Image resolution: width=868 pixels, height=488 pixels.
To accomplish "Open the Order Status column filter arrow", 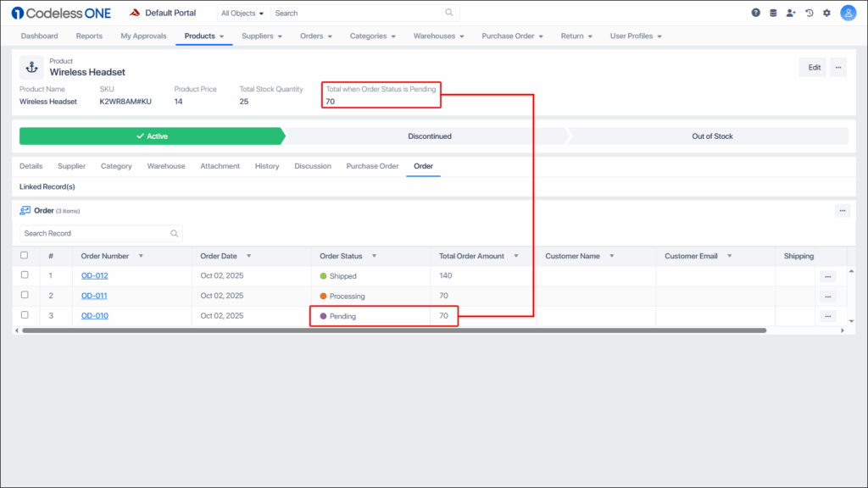I will coord(374,256).
